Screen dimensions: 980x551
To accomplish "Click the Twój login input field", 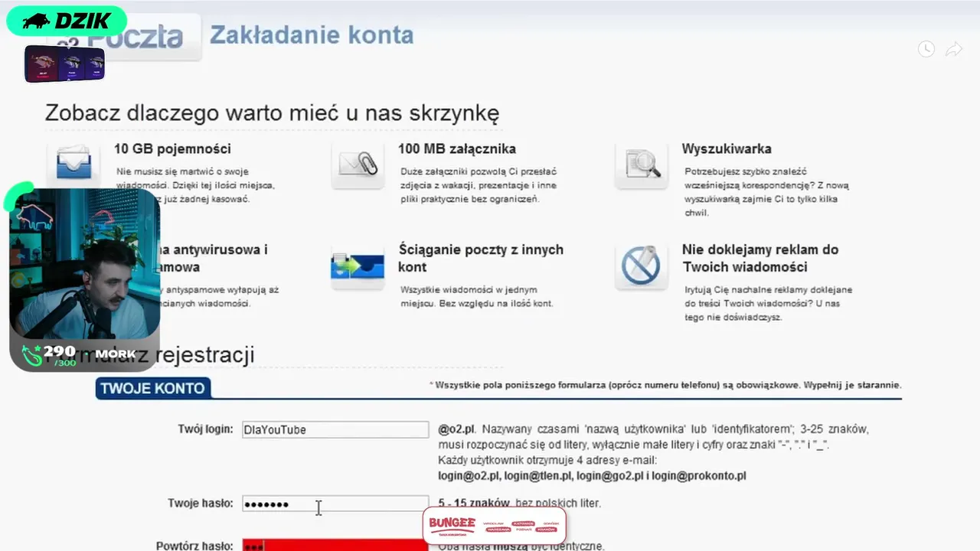I will [x=335, y=429].
